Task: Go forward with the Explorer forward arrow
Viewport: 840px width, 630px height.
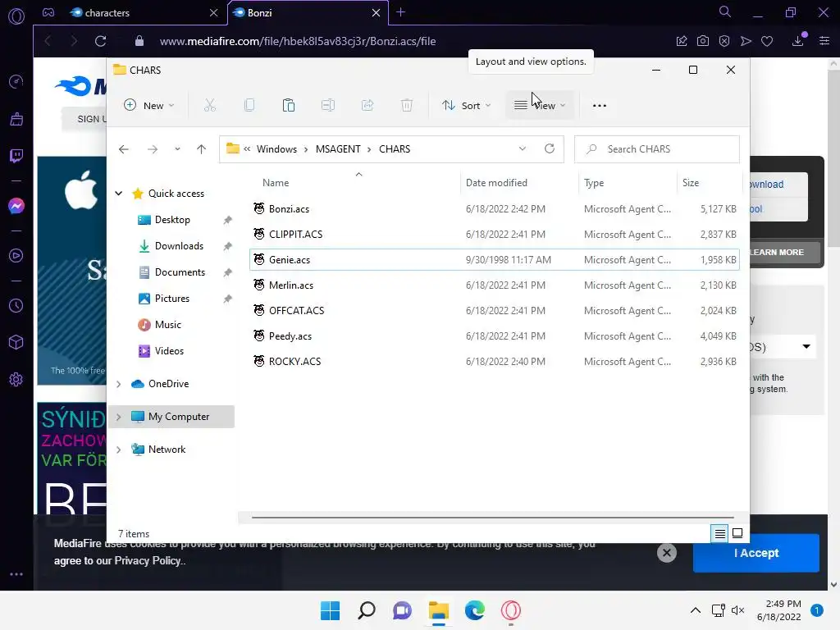Action: point(153,149)
